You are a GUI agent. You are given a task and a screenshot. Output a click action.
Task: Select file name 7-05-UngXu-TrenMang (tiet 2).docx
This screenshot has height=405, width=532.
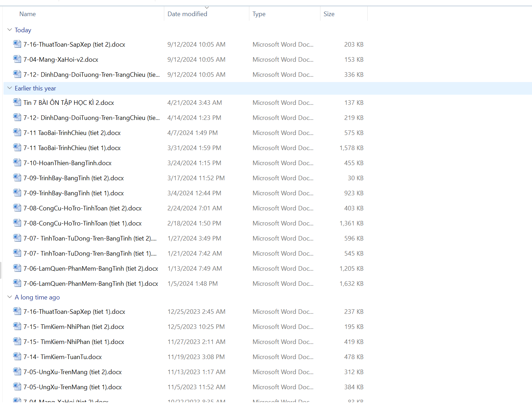click(72, 372)
